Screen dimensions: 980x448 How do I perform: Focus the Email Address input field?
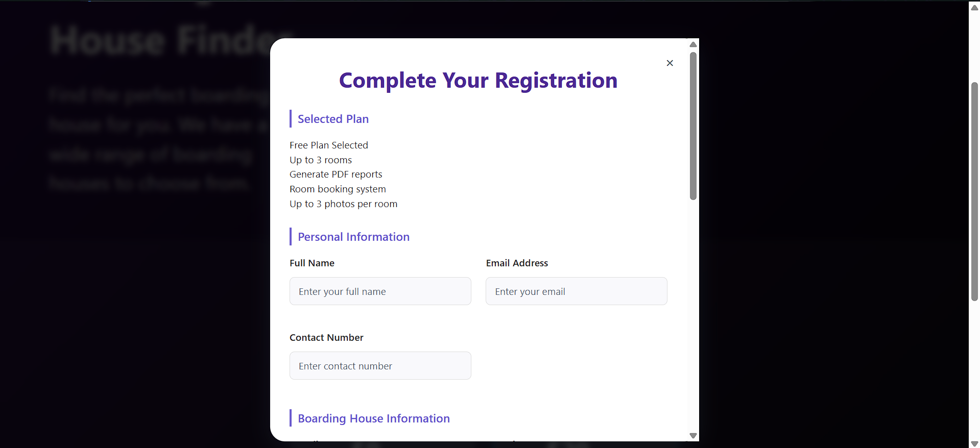coord(576,291)
